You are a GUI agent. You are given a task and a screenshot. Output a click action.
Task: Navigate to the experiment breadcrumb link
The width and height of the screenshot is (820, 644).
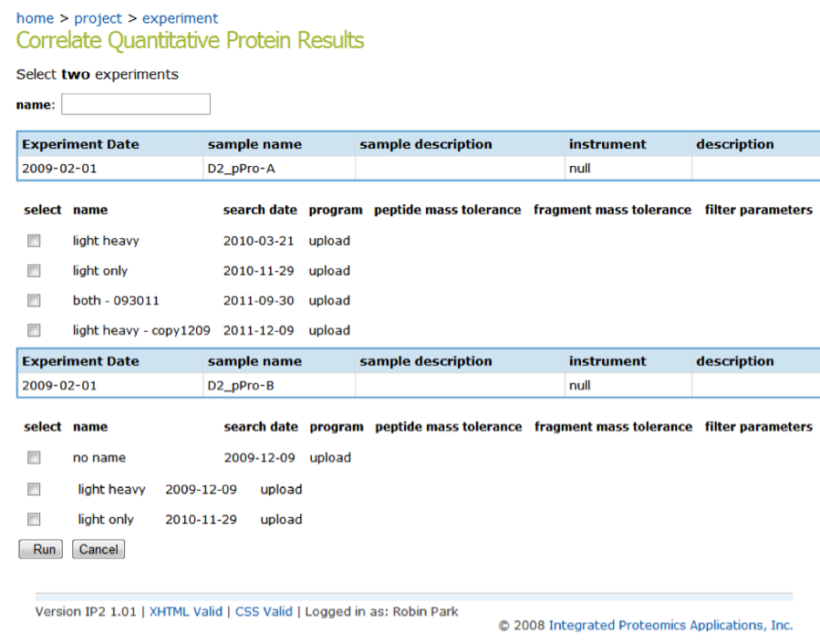pos(180,18)
